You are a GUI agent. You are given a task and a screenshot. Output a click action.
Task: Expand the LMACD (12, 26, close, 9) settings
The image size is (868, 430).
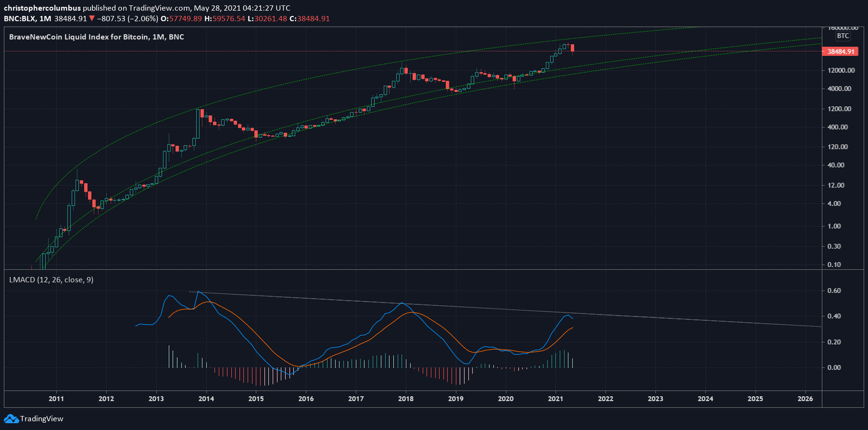click(x=51, y=280)
